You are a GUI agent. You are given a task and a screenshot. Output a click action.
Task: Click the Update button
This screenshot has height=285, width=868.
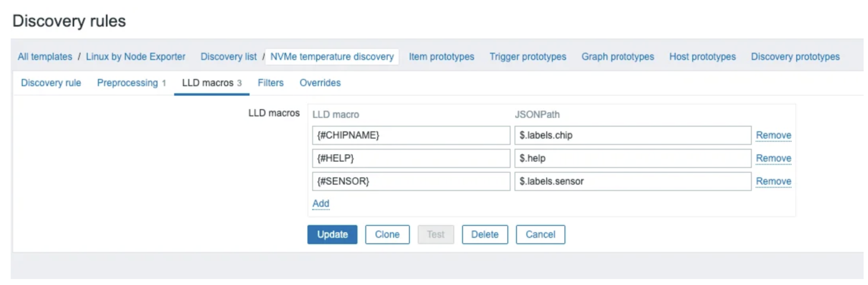[x=332, y=234]
